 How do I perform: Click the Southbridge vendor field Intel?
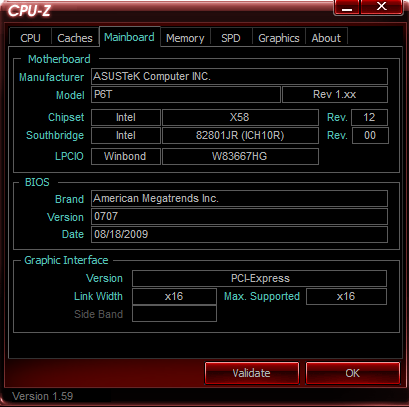click(x=126, y=135)
